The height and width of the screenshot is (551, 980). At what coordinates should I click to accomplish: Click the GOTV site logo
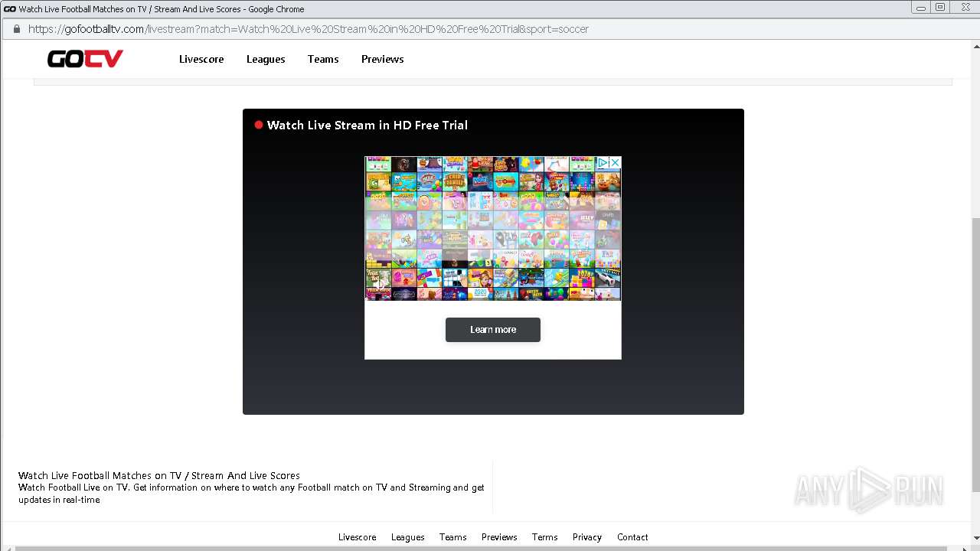pos(85,59)
